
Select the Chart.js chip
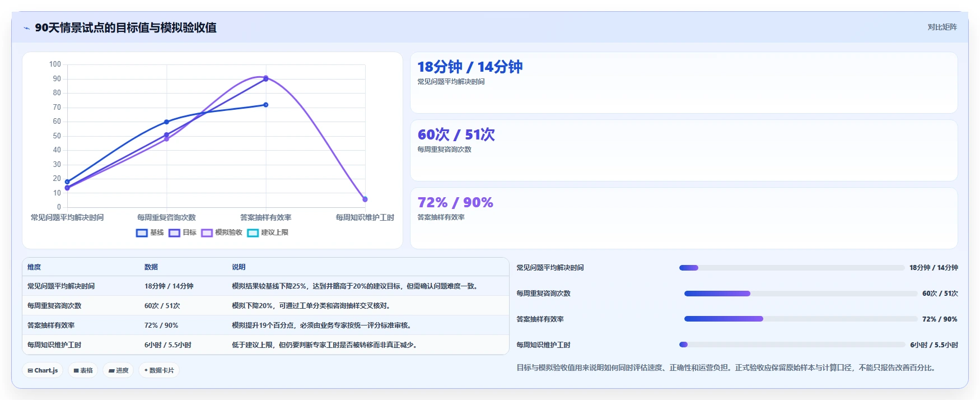tap(43, 370)
